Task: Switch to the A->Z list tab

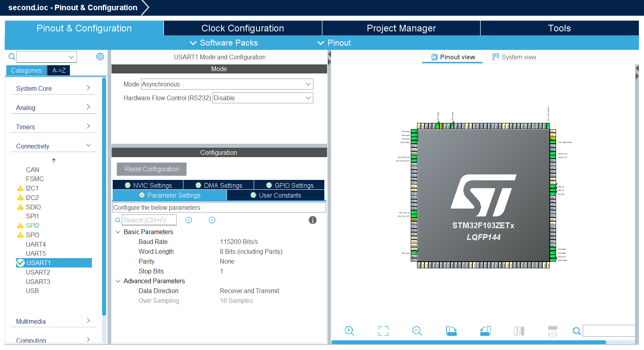Action: [59, 70]
